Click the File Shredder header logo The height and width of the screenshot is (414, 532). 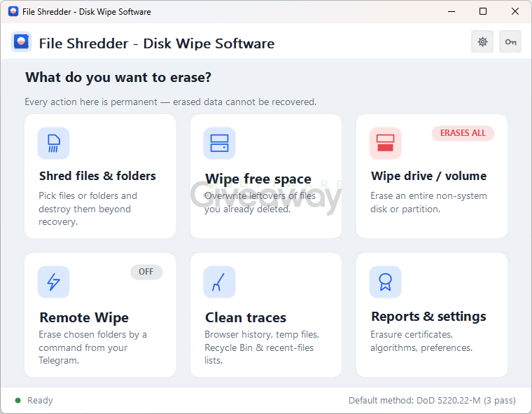[22, 42]
